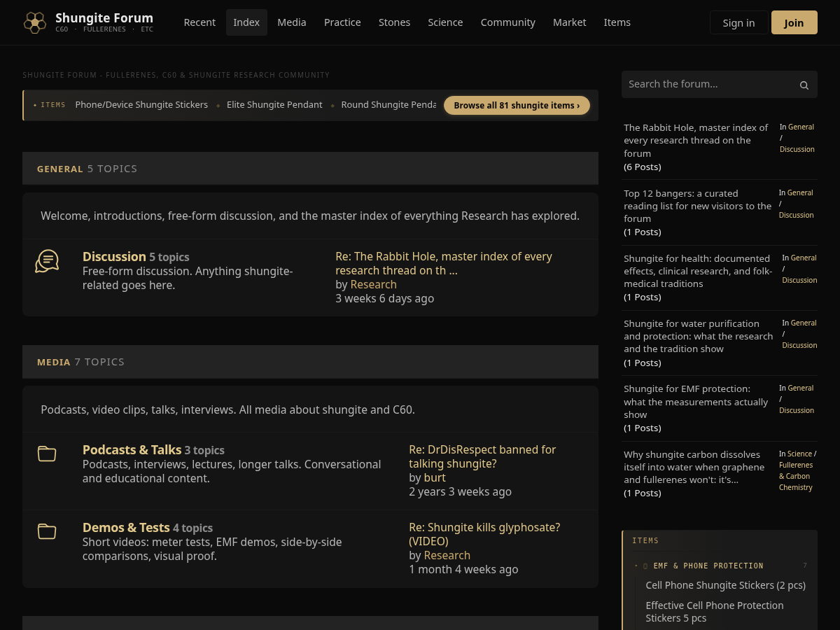The width and height of the screenshot is (840, 630).
Task: Click '3 weeks 6 days ago' timestamp
Action: pos(384,298)
